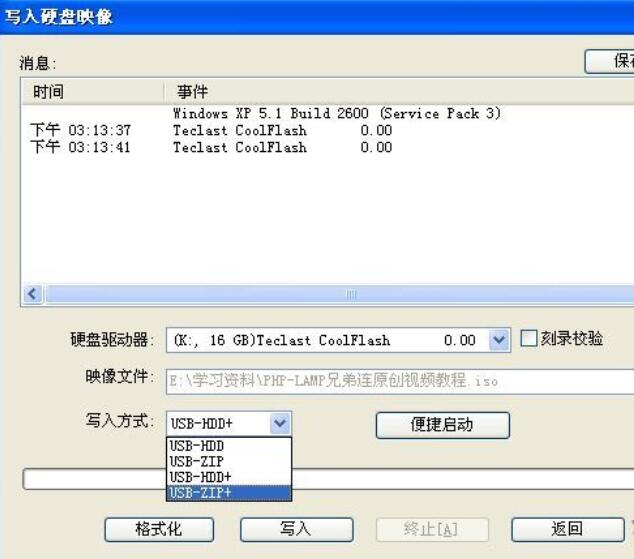
Task: Select USB-HDD from the list
Action: coord(228,446)
